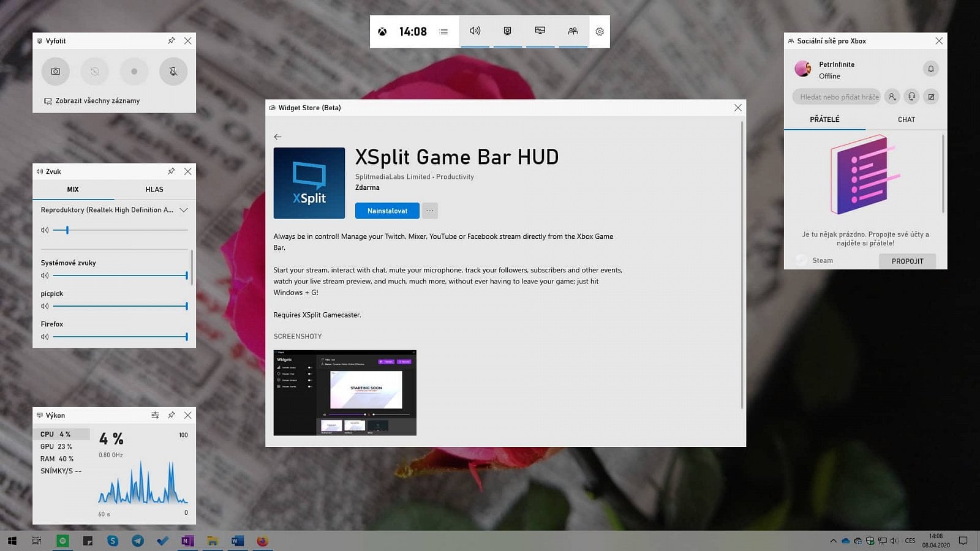Close the Widget Store window
Viewport: 980px width, 551px height.
pos(738,108)
